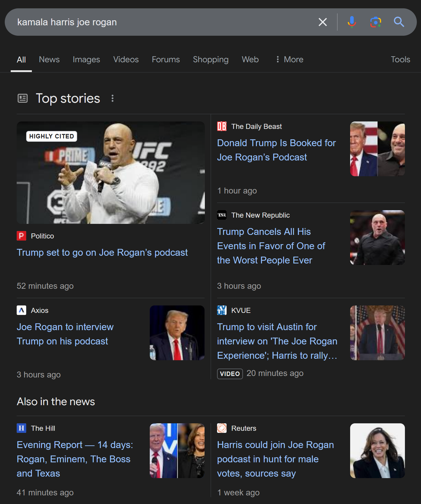
Task: Start voice search with the microphone icon
Action: coord(352,22)
